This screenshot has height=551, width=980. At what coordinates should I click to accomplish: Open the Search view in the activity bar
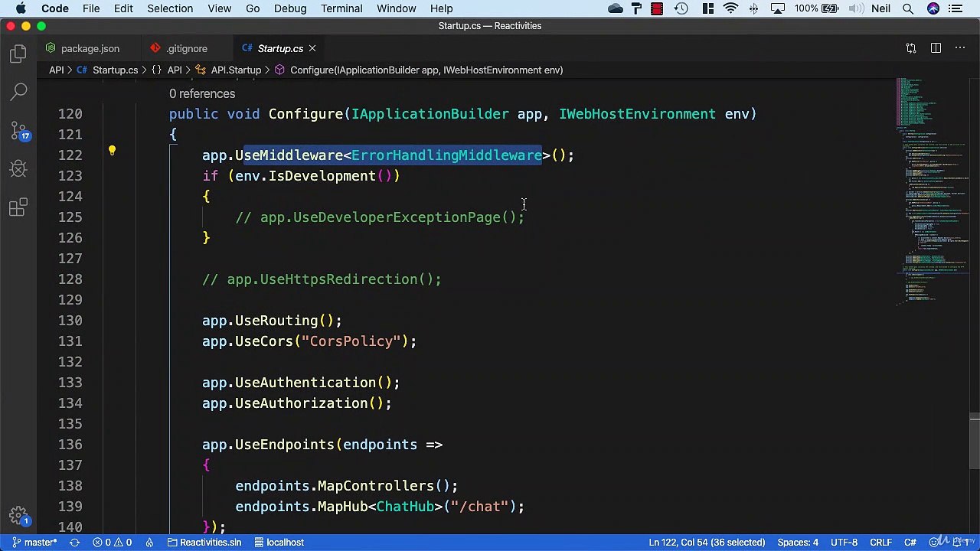pos(18,92)
